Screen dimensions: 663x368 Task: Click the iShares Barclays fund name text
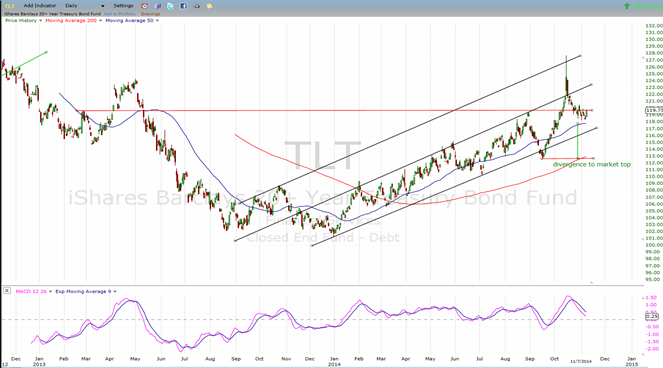pyautogui.click(x=52, y=14)
